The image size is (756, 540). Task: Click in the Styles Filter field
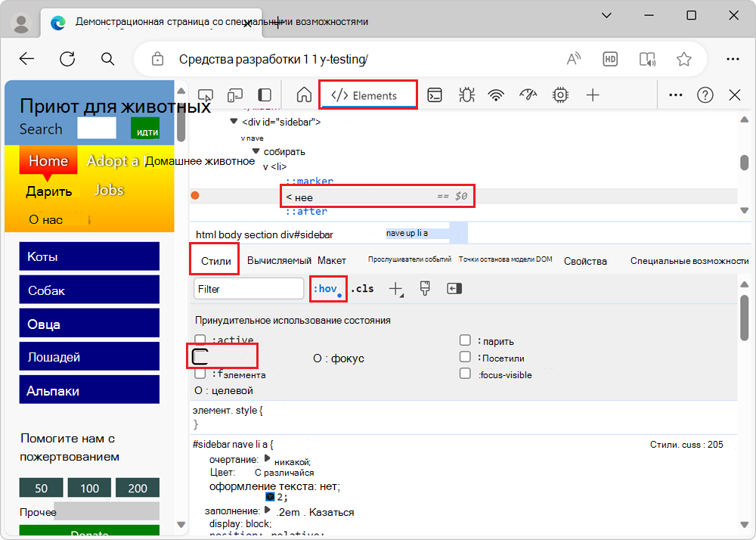(248, 289)
